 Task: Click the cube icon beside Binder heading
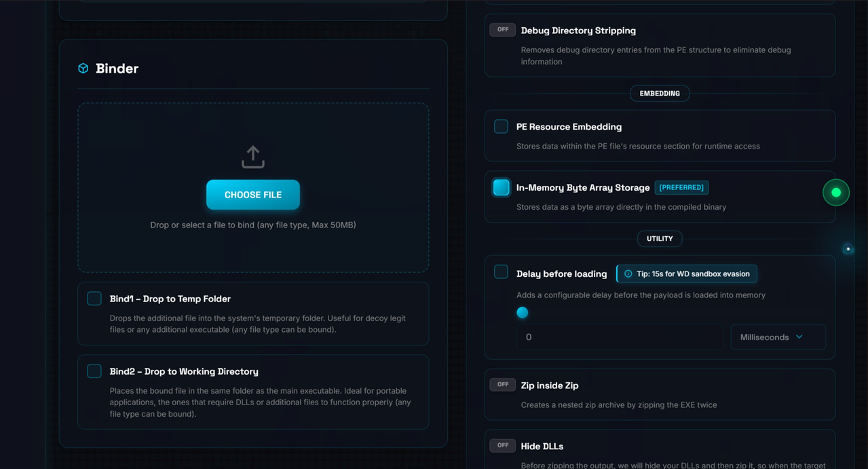click(83, 69)
